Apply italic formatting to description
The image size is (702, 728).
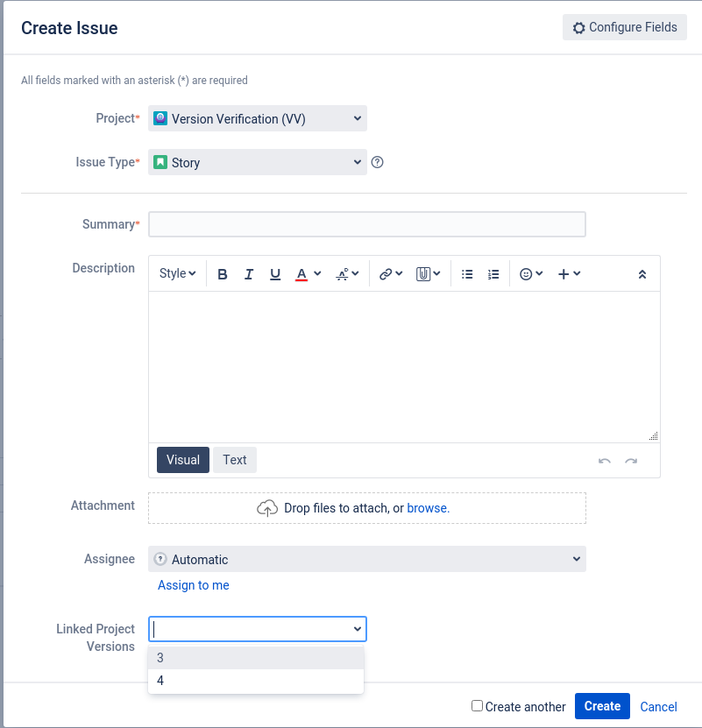249,274
